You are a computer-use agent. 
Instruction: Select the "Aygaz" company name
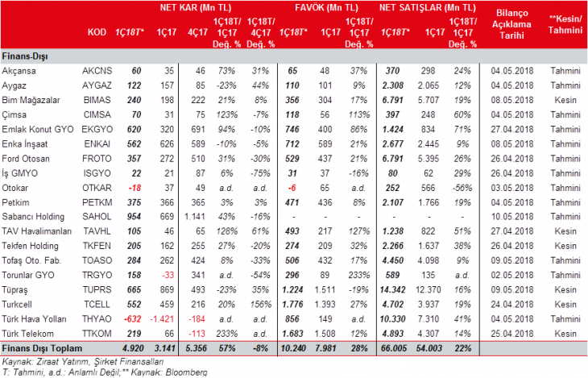point(14,85)
